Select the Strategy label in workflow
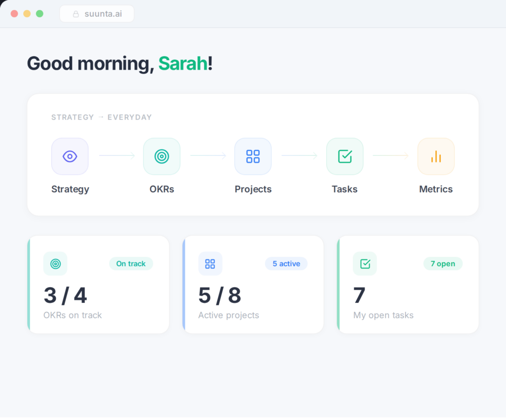Image resolution: width=506 pixels, height=420 pixels. [x=70, y=189]
